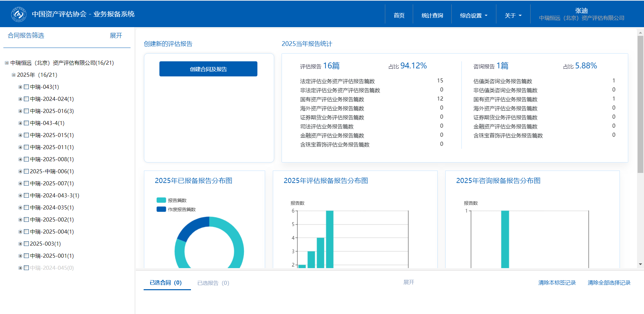Expand the 合同报告筛选 filter panel
Viewport: 644px width, 314px height.
(x=116, y=36)
